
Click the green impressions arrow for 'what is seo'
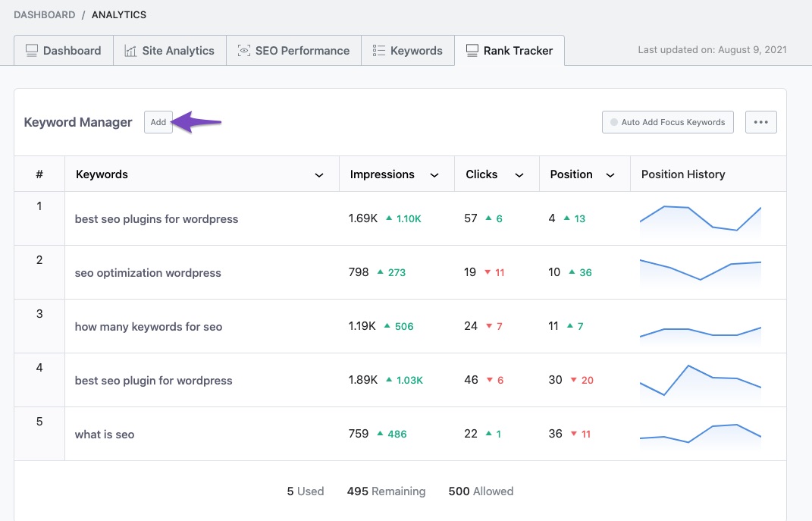[381, 435]
